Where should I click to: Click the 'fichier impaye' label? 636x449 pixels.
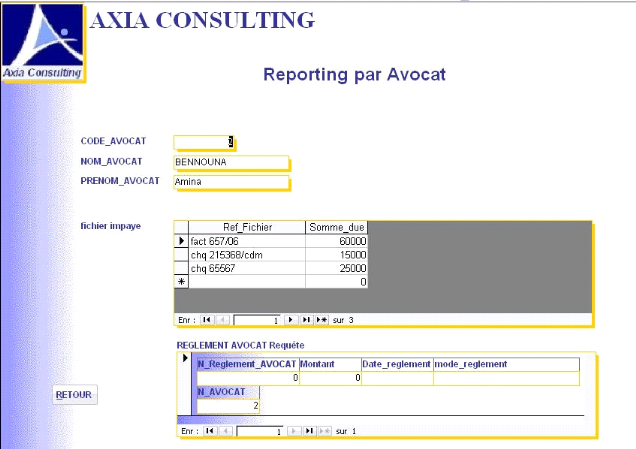point(111,226)
